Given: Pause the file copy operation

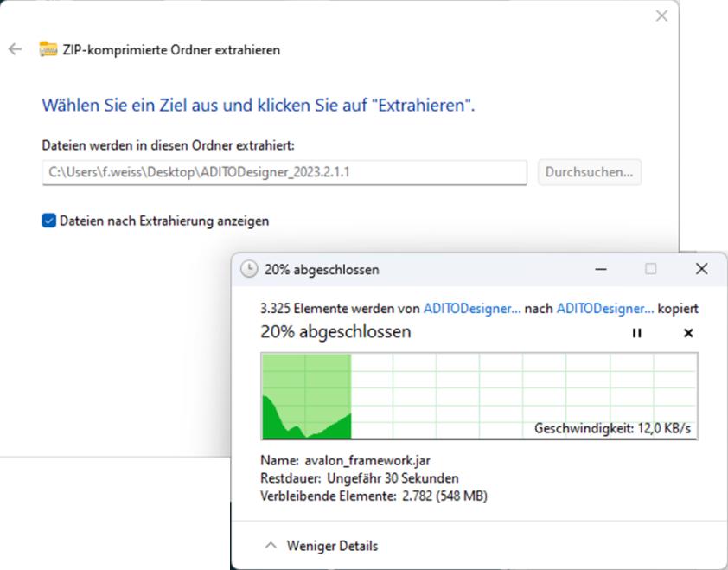Looking at the screenshot, I should [x=637, y=333].
